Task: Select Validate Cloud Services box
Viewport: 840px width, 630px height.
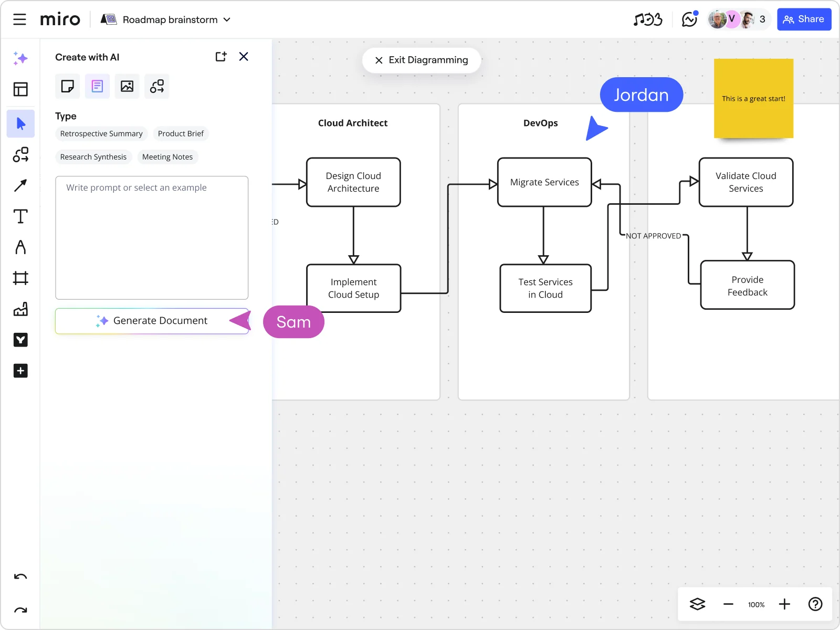Action: pyautogui.click(x=746, y=182)
